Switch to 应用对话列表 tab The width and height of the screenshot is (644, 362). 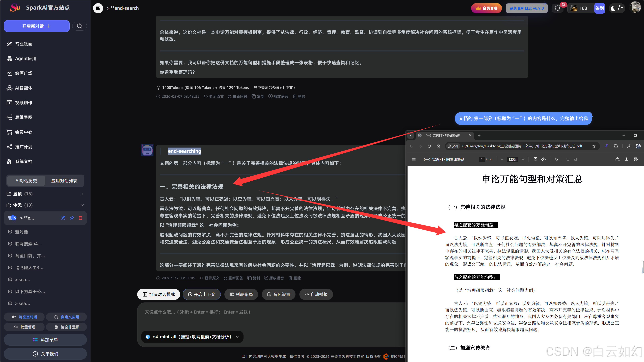[x=64, y=181]
